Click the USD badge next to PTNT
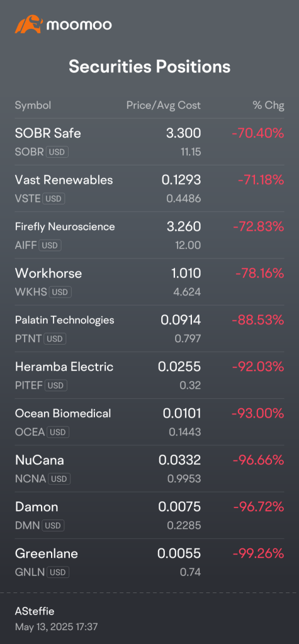The image size is (299, 644). 55,339
